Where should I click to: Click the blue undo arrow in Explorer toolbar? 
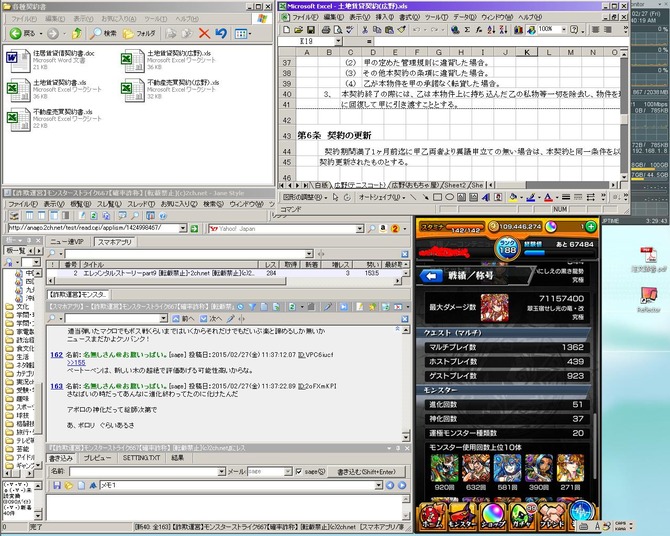221,33
